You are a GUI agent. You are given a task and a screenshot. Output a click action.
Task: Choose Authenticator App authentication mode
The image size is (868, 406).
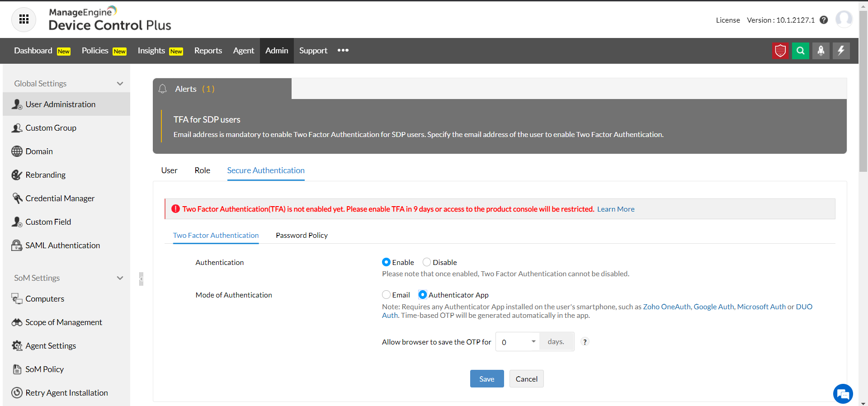click(x=423, y=295)
